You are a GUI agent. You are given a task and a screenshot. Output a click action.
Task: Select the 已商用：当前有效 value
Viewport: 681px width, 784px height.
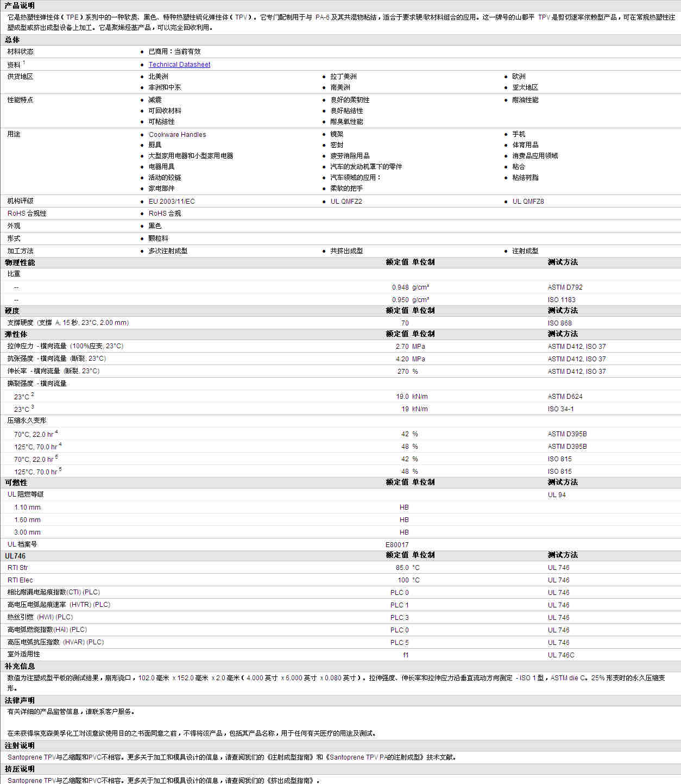(x=175, y=52)
